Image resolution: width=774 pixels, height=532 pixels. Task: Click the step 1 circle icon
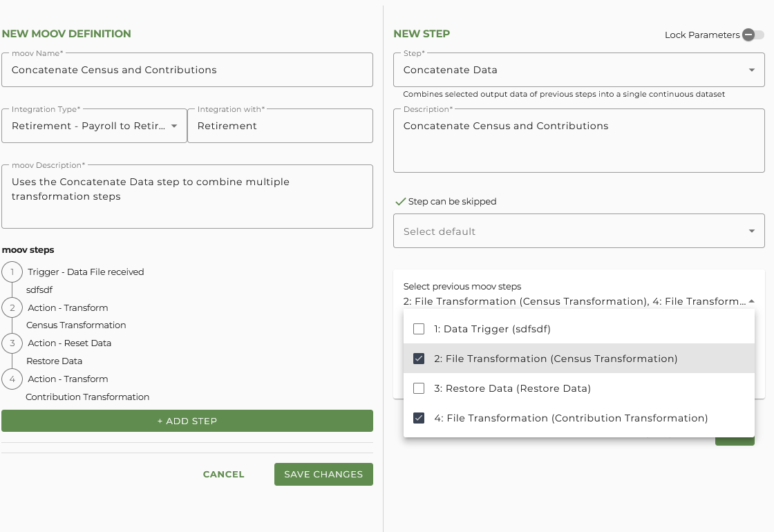coord(12,272)
